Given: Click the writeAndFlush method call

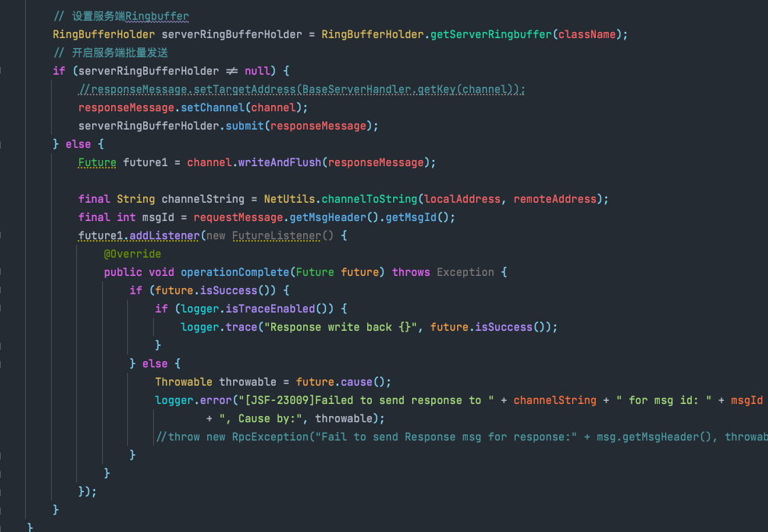Looking at the screenshot, I should point(280,162).
